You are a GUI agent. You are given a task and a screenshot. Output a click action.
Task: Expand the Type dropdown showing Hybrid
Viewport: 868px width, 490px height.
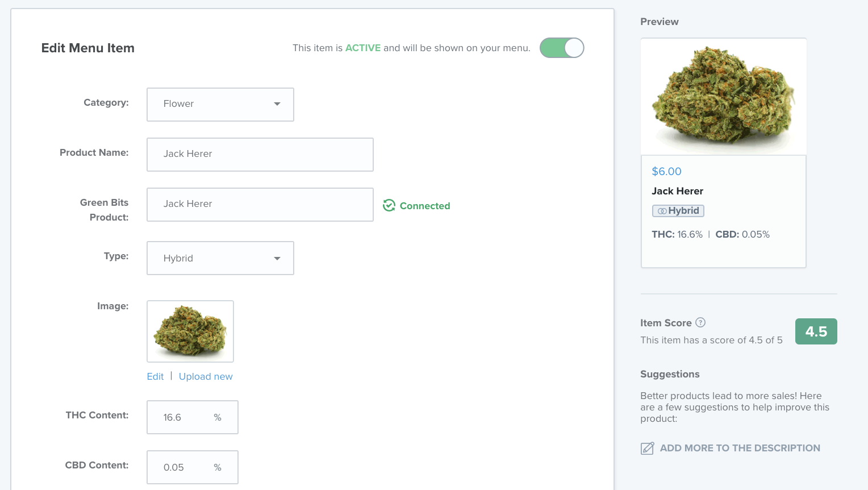220,258
